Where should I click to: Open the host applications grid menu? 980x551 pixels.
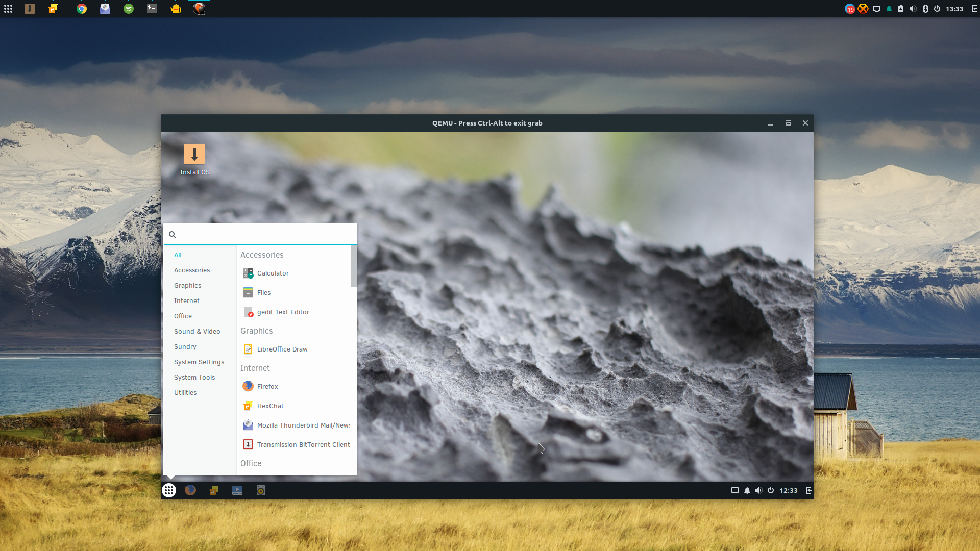(8, 9)
